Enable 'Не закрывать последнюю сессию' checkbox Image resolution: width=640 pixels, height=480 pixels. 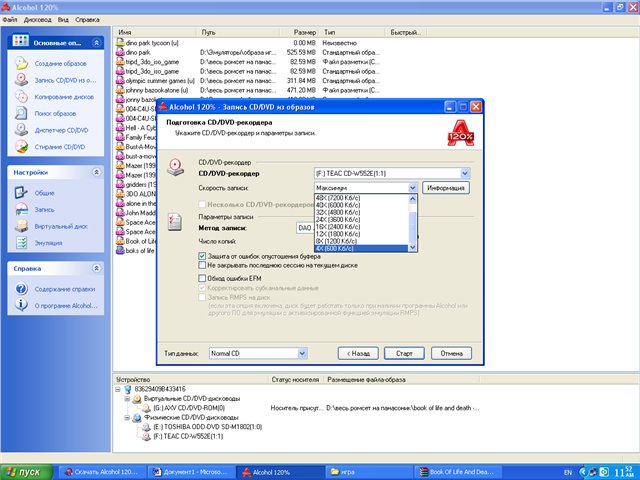(202, 265)
